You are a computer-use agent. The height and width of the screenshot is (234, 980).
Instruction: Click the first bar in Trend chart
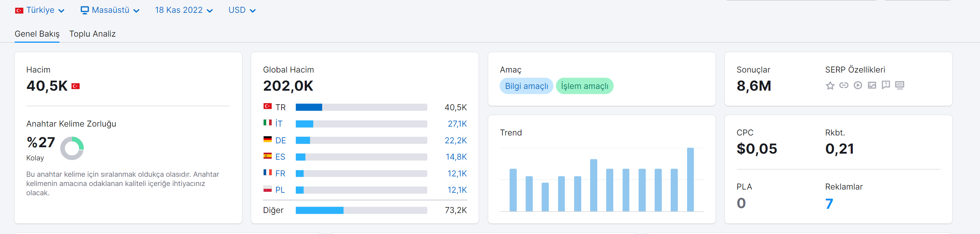pyautogui.click(x=513, y=190)
